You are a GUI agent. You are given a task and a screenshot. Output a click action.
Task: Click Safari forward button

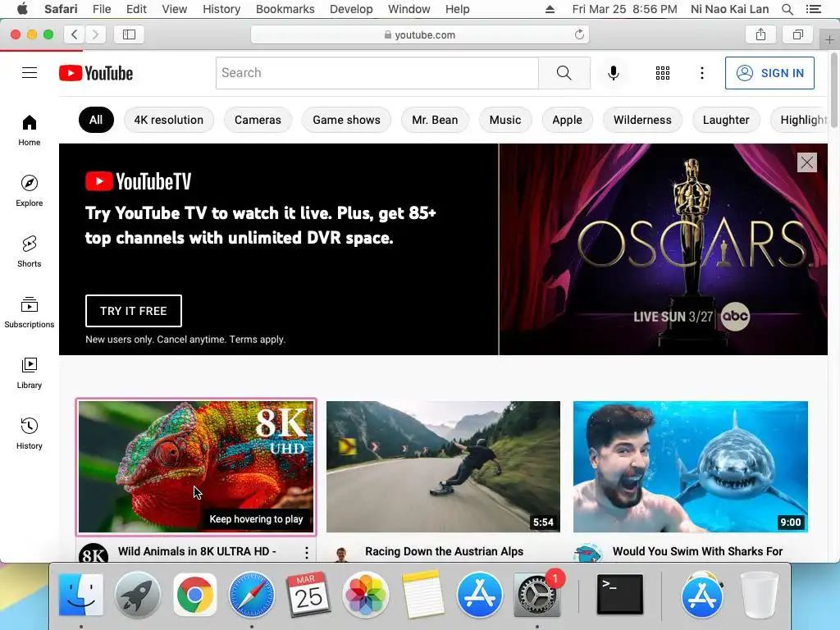coord(95,34)
